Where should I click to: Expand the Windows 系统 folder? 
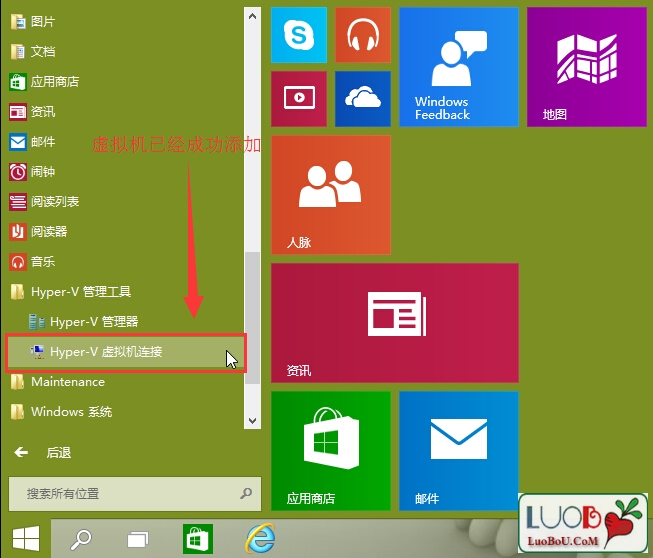coord(125,412)
